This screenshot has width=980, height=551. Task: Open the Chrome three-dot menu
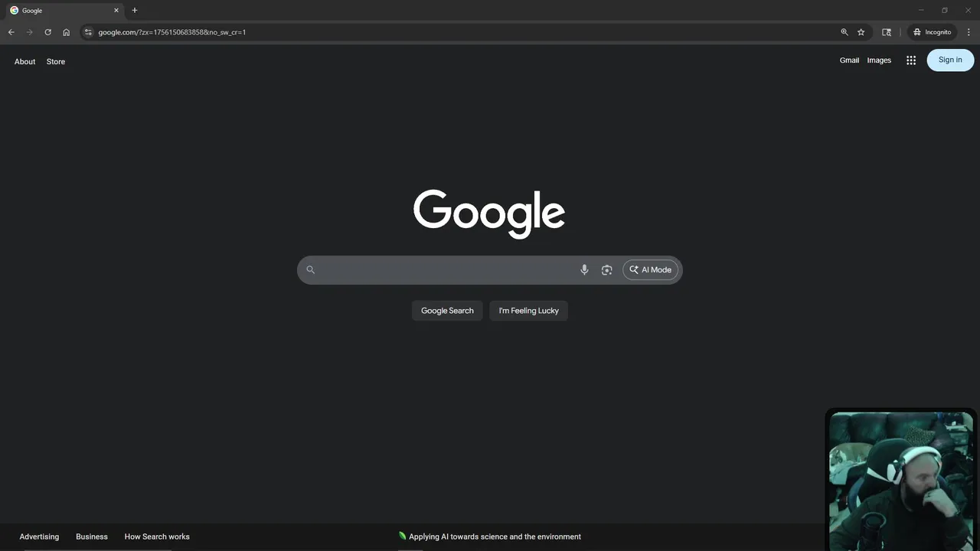tap(969, 32)
